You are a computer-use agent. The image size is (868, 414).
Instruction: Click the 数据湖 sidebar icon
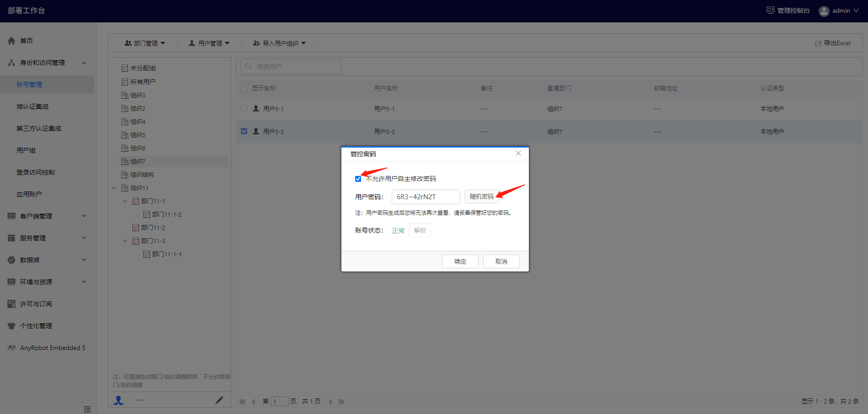pos(11,260)
